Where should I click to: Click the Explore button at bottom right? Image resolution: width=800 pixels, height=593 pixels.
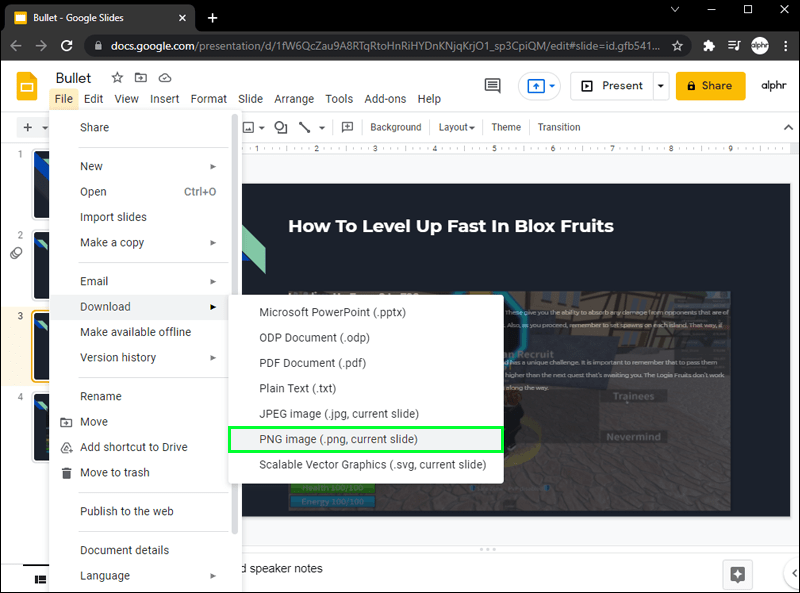click(x=738, y=574)
